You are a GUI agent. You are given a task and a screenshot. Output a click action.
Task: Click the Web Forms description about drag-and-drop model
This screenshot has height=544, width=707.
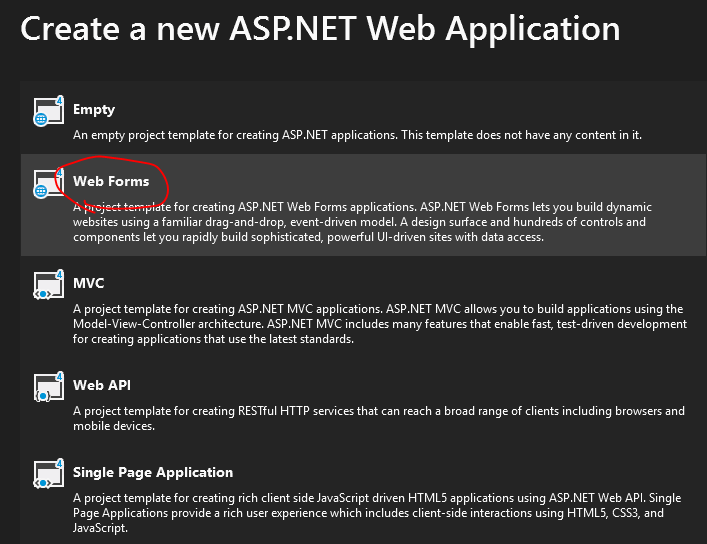point(362,222)
